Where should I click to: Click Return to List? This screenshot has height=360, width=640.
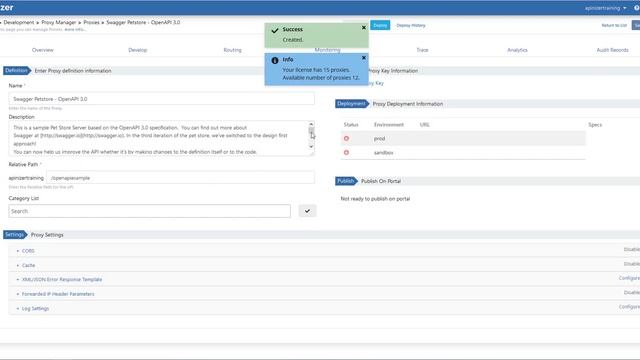[614, 25]
